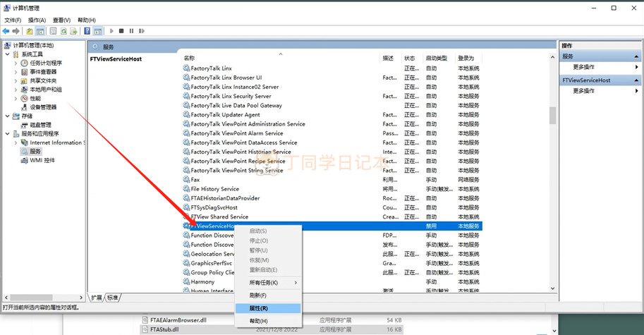Click the toolbar properties sheet icon
644x335 pixels.
tap(54, 31)
